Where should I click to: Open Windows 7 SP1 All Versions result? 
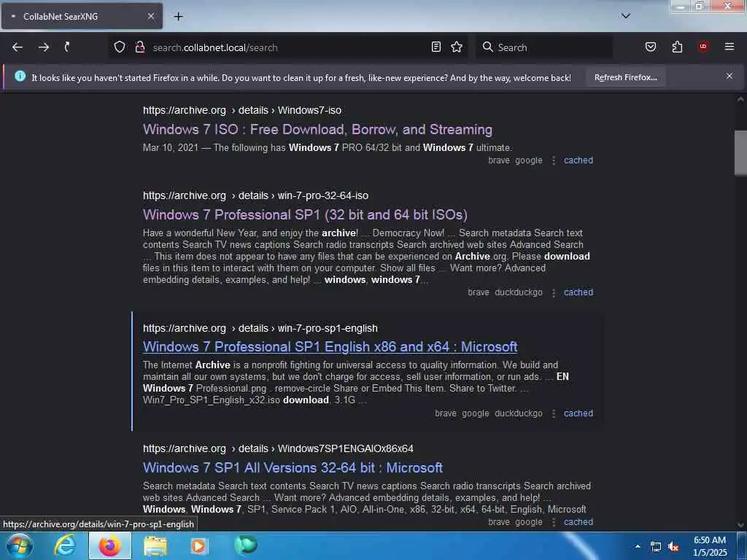click(293, 467)
